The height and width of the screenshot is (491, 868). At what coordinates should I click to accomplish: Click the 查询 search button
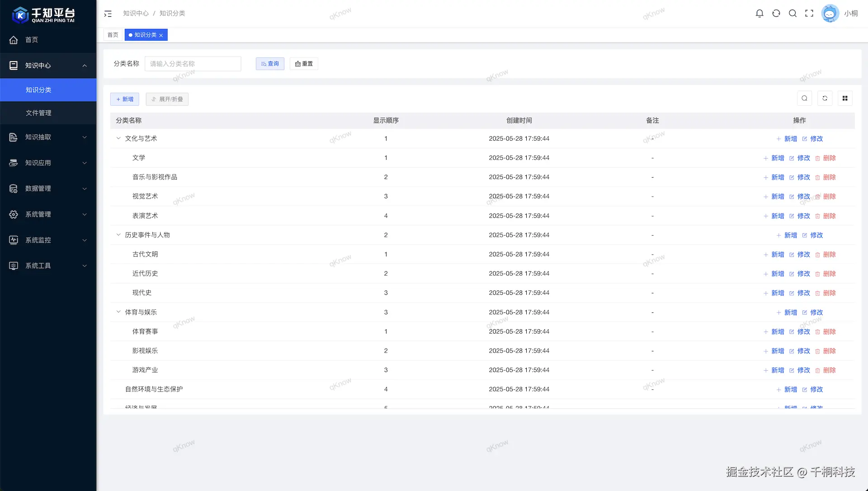pos(270,64)
